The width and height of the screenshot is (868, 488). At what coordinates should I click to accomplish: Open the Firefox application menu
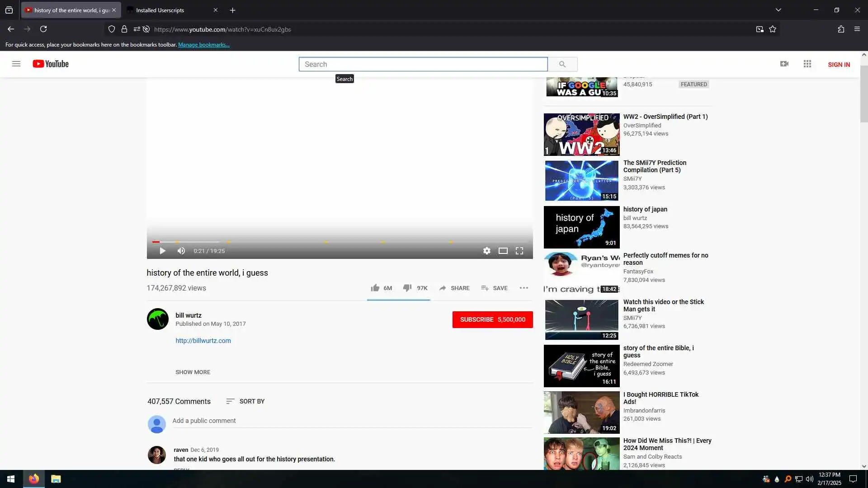(x=857, y=29)
